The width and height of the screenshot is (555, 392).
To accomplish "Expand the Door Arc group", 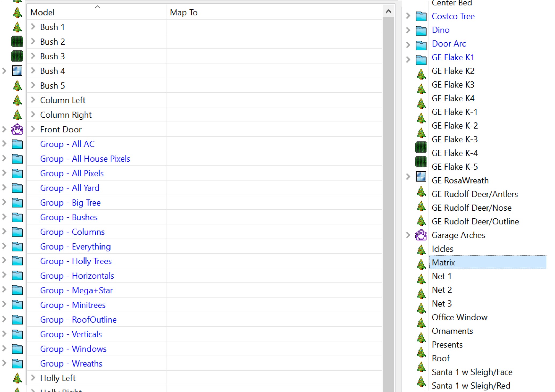I will pos(408,44).
